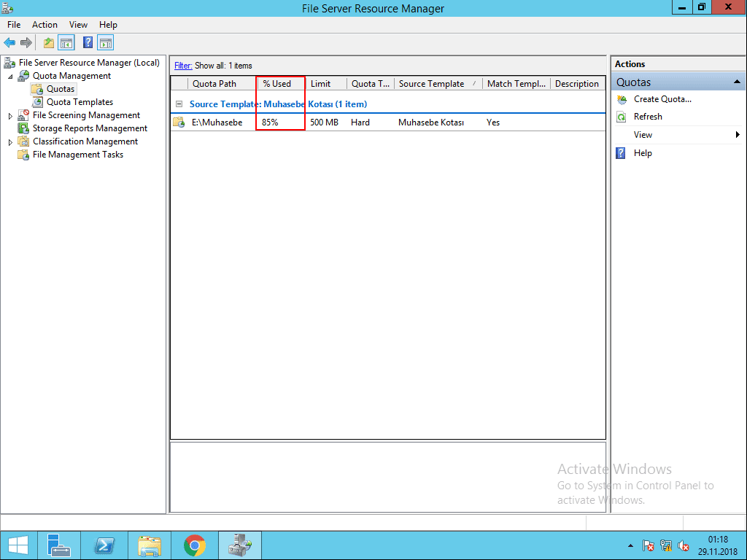
Task: Collapse the Quotas section in Actions pane
Action: 735,81
